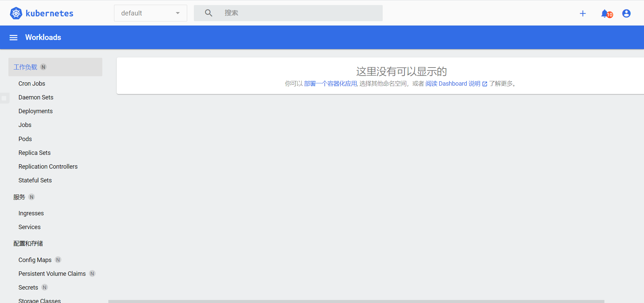
Task: Click the Workloads page title
Action: pyautogui.click(x=43, y=37)
